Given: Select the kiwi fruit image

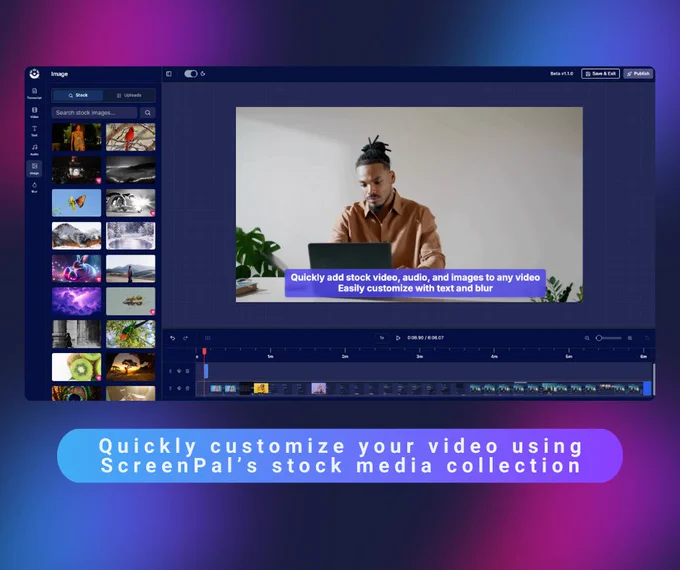Looking at the screenshot, I should pyautogui.click(x=76, y=367).
